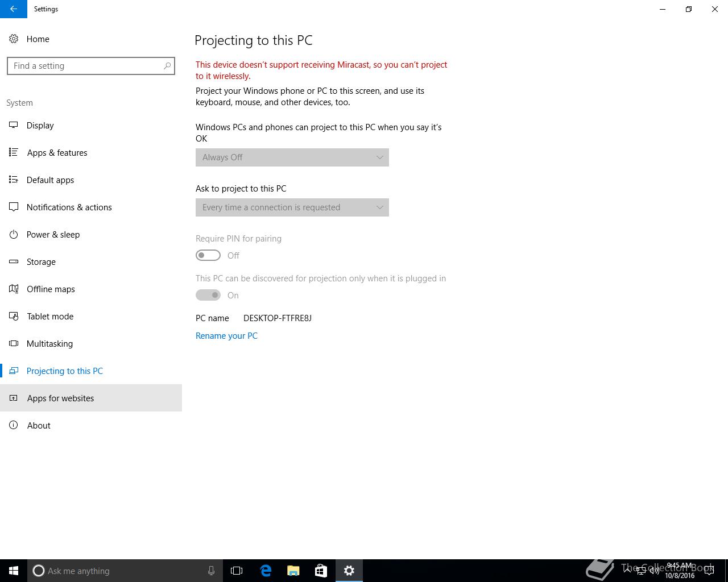Open the Windows Start menu

pos(14,571)
